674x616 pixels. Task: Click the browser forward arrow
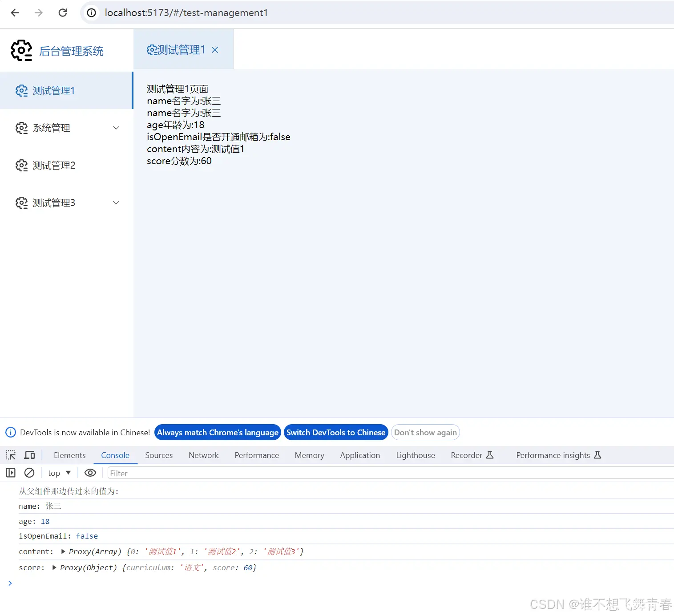pos(39,13)
